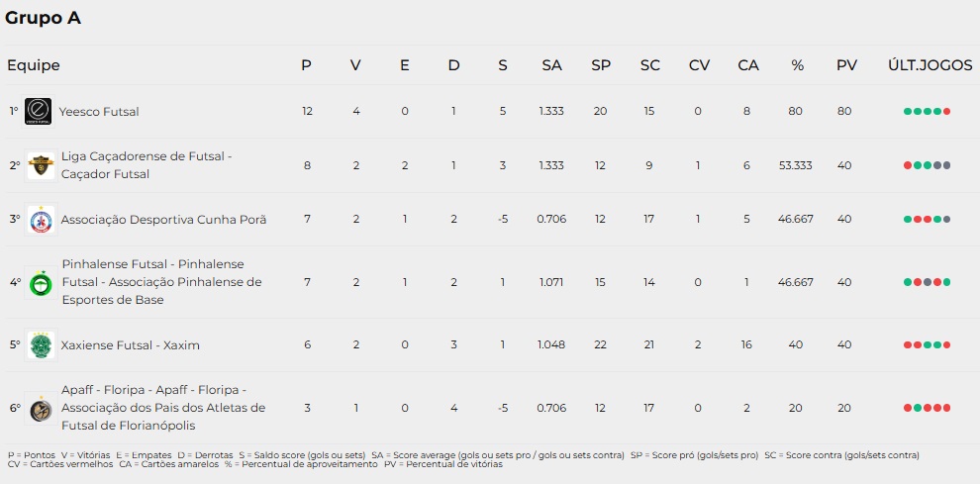Click the ÚLT.JOGOS column header
The image size is (980, 484).
930,65
